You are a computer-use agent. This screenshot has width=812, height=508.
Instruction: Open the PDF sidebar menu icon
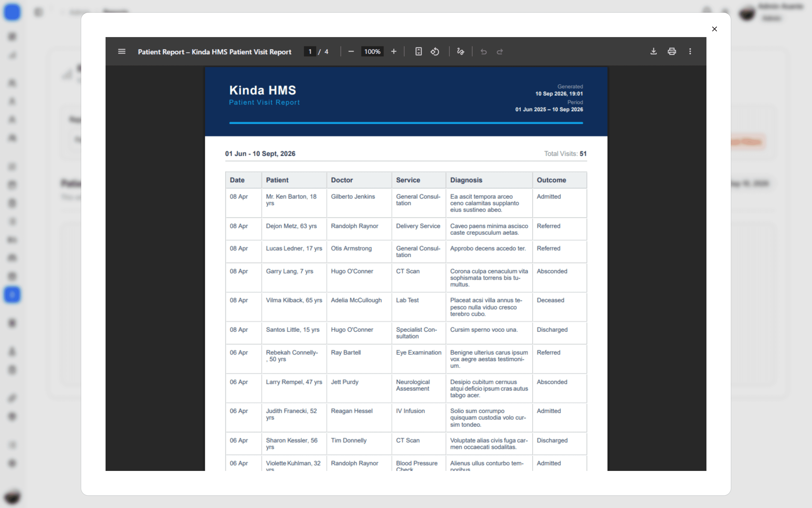coord(122,51)
